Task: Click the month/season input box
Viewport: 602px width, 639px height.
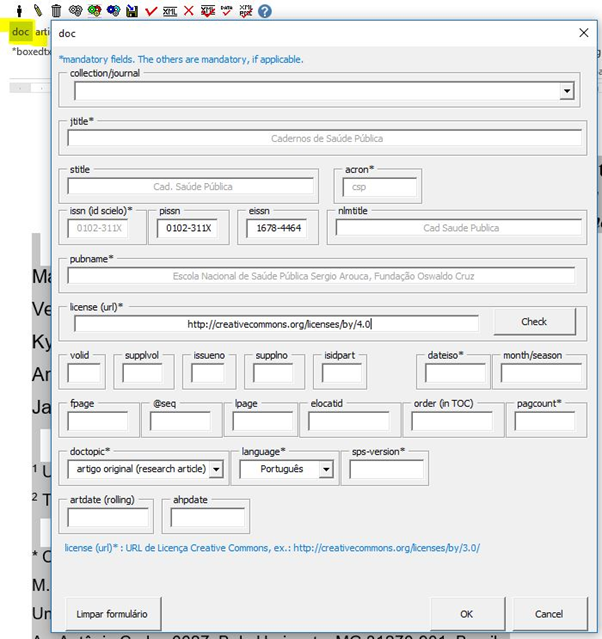Action: [x=541, y=373]
